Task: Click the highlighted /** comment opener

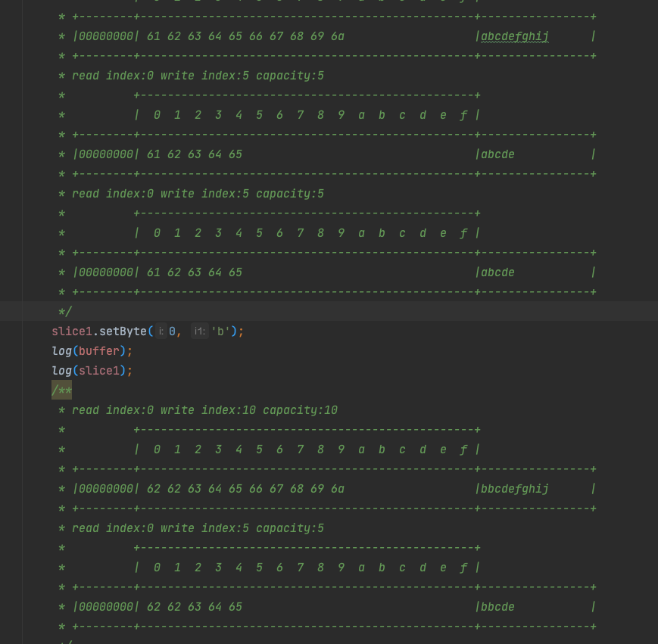Action: 61,390
